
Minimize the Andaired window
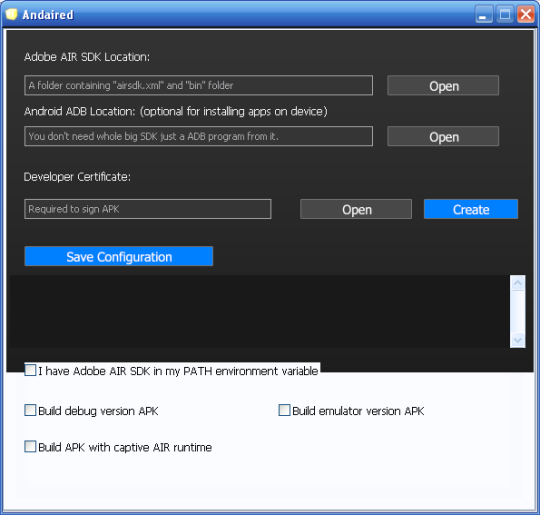click(484, 14)
